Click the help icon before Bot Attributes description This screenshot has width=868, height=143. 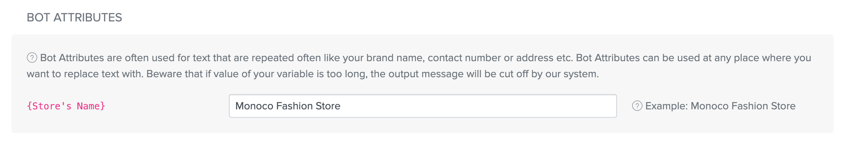tap(32, 58)
